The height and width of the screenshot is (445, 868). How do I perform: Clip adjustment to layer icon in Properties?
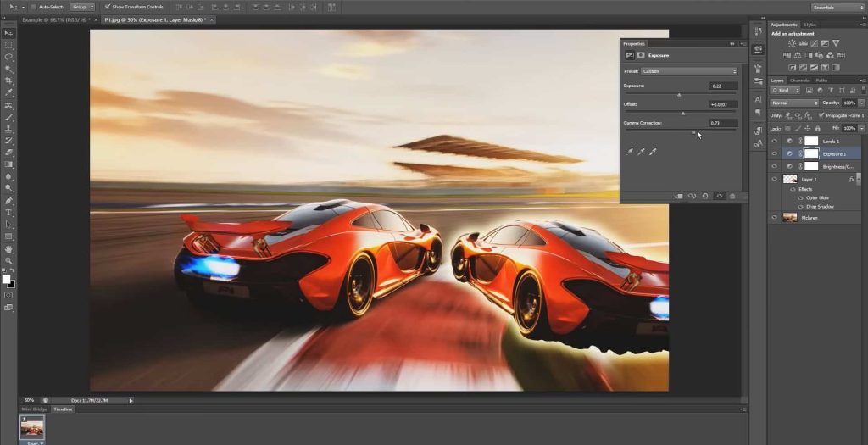tap(679, 196)
